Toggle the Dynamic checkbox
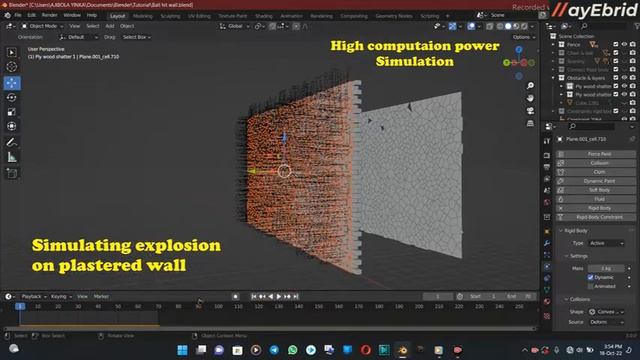The width and height of the screenshot is (640, 360). (590, 277)
